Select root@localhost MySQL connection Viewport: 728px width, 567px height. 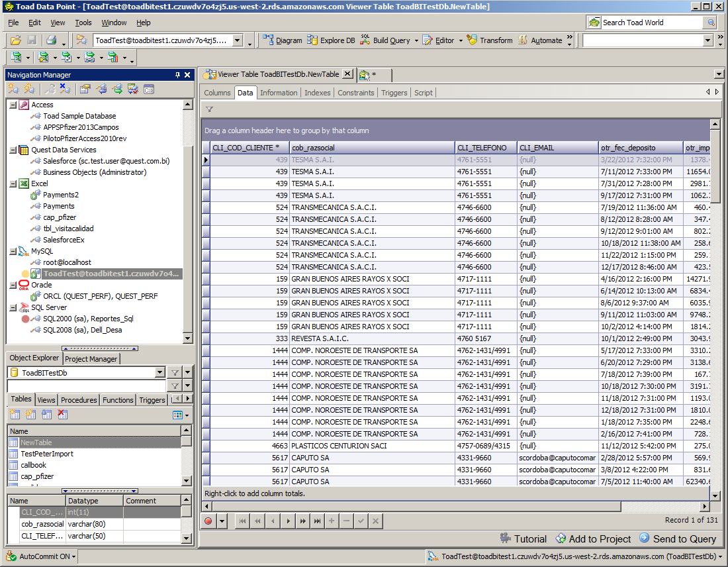pyautogui.click(x=67, y=262)
